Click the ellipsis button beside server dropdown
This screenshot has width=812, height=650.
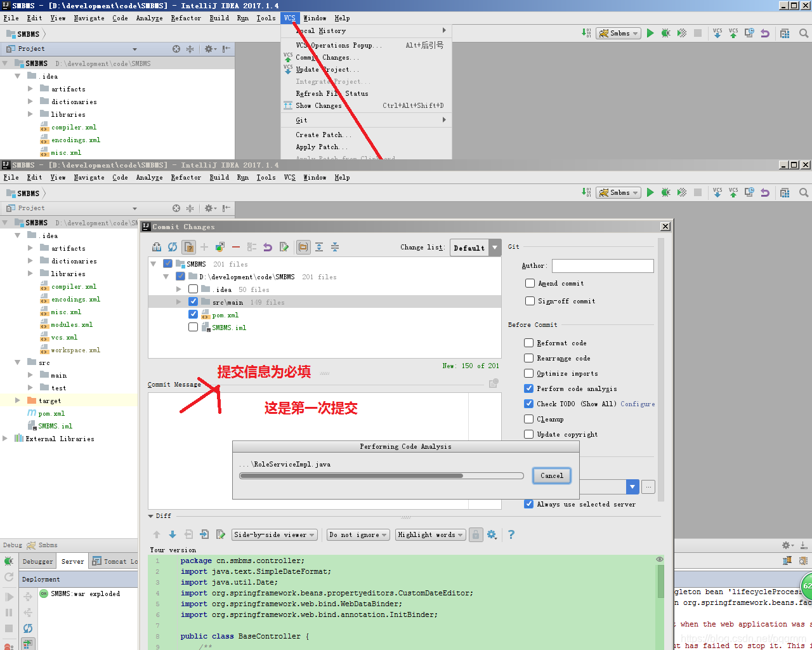648,487
